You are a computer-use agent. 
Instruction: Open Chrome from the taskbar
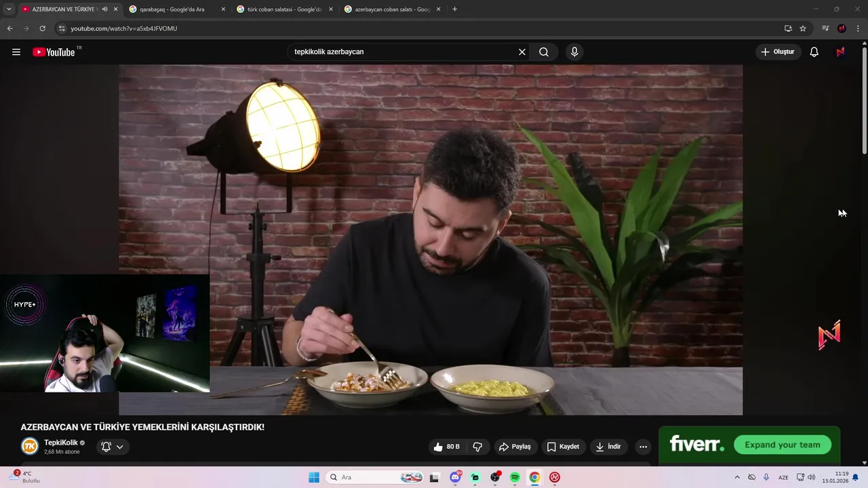click(x=534, y=477)
